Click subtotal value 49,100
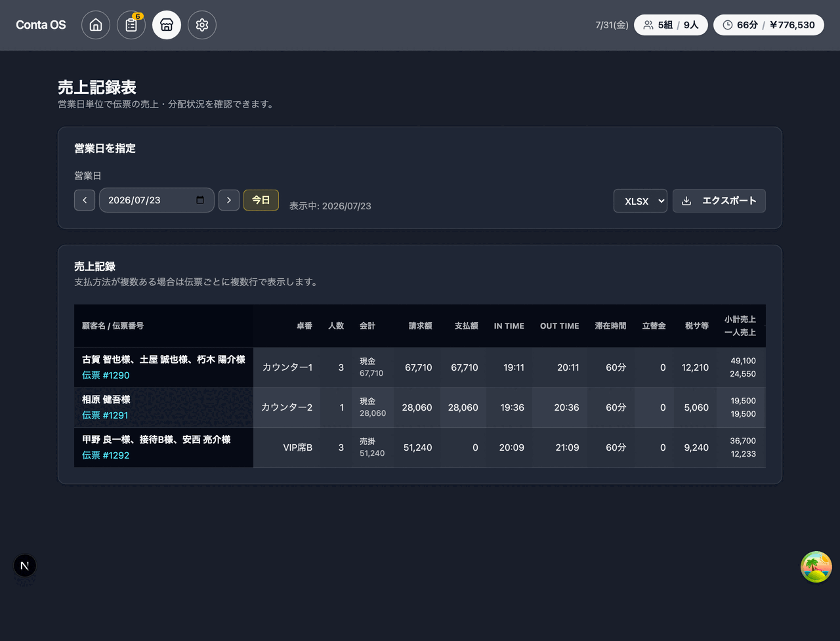 point(744,361)
